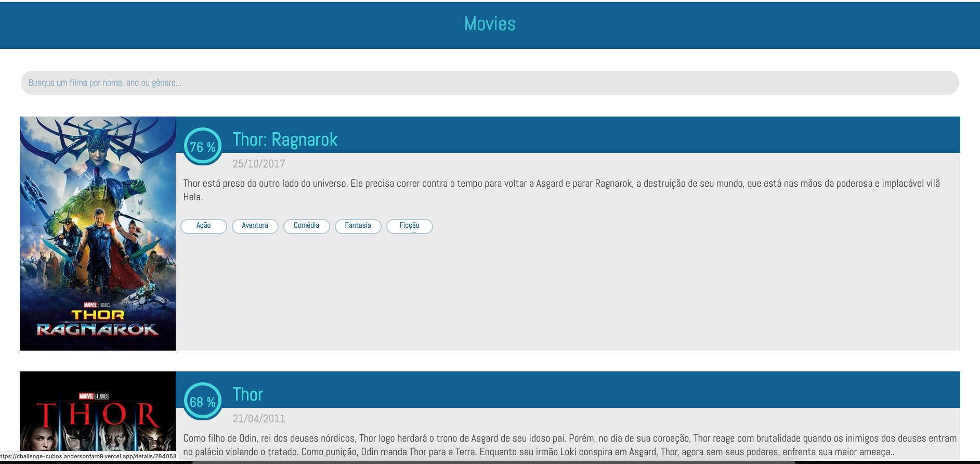Click the 68 % rating circle
This screenshot has height=464, width=980.
pyautogui.click(x=203, y=402)
